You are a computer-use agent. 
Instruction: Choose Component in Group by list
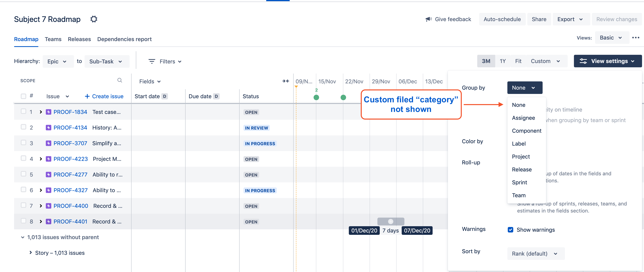tap(527, 131)
